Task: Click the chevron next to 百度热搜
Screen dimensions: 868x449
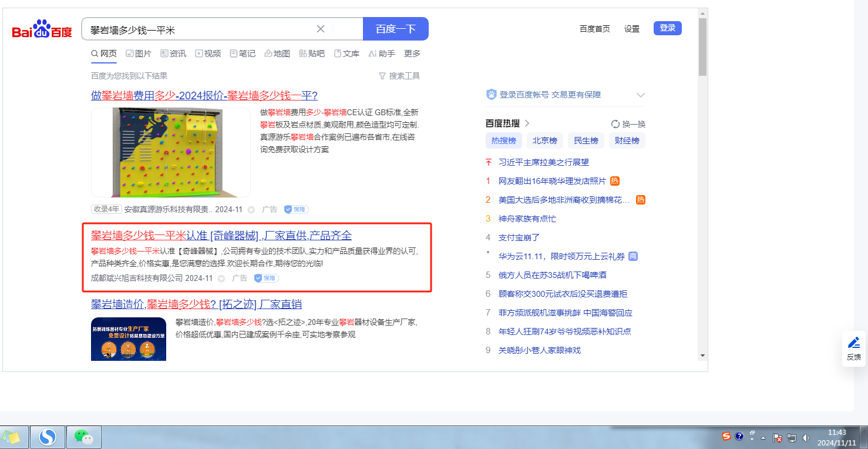Action: coord(527,123)
